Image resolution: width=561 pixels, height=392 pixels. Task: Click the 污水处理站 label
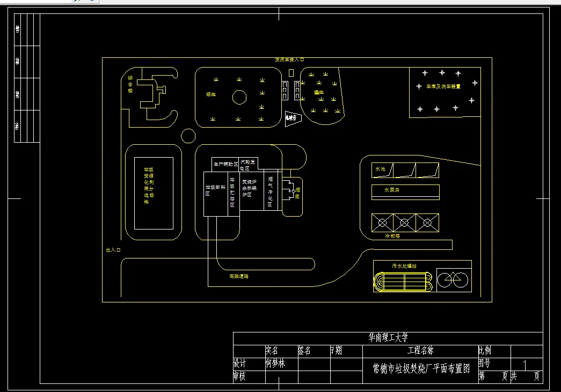tap(404, 266)
